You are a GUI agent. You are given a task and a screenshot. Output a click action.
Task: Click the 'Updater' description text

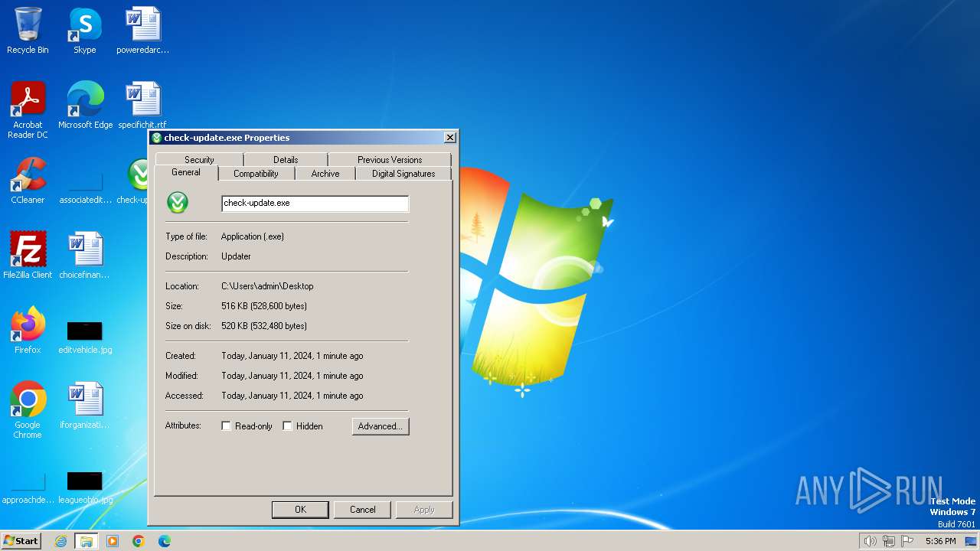[236, 256]
